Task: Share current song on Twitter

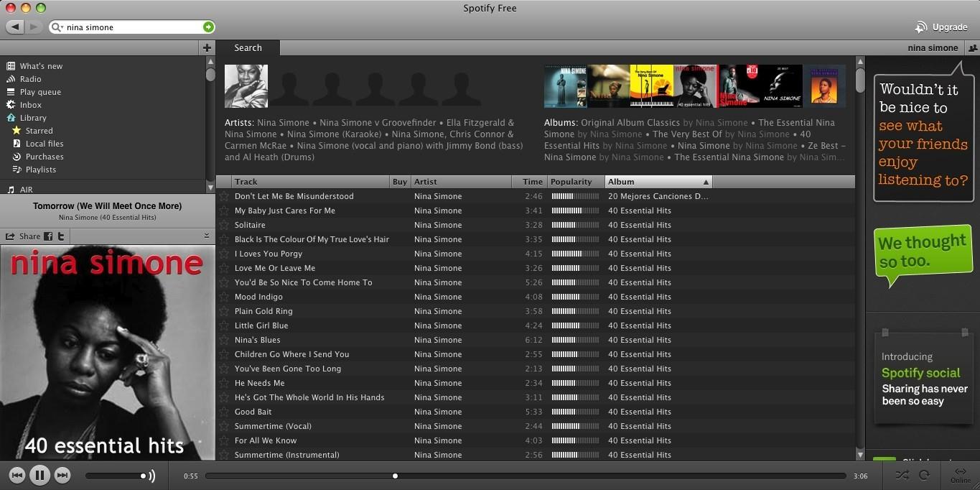Action: [61, 236]
